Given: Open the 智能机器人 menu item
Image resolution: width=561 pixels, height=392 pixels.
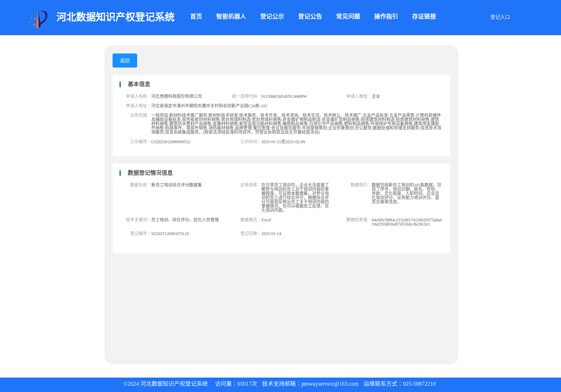Looking at the screenshot, I should pos(231,17).
